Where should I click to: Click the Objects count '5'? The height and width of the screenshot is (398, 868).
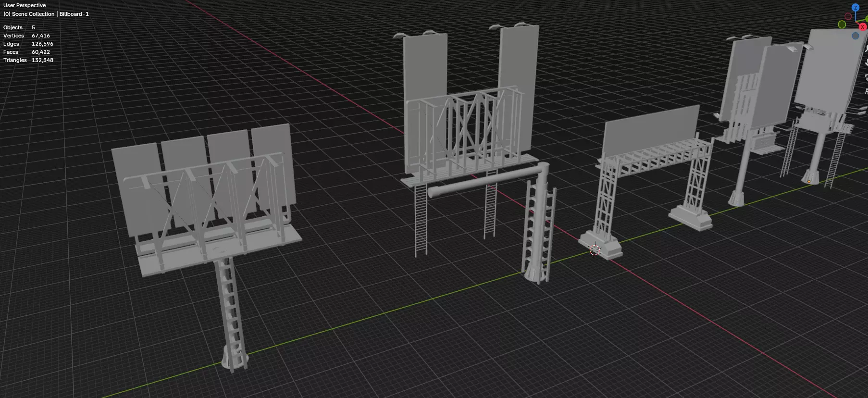click(x=33, y=27)
